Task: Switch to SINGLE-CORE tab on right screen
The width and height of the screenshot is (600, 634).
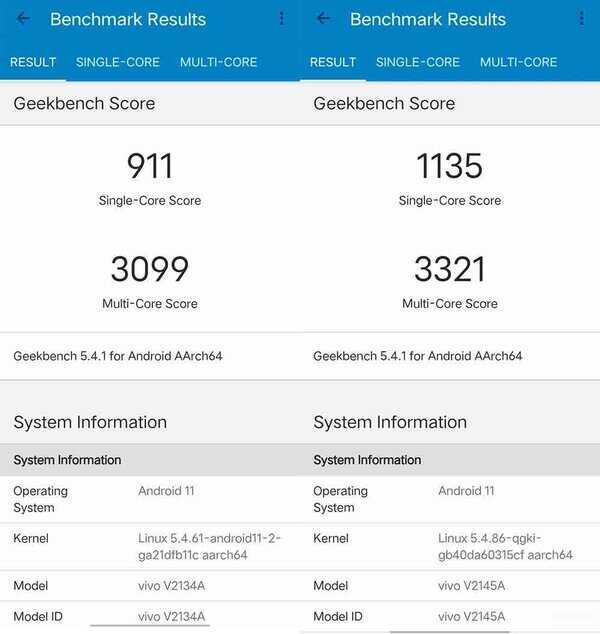Action: (x=418, y=62)
